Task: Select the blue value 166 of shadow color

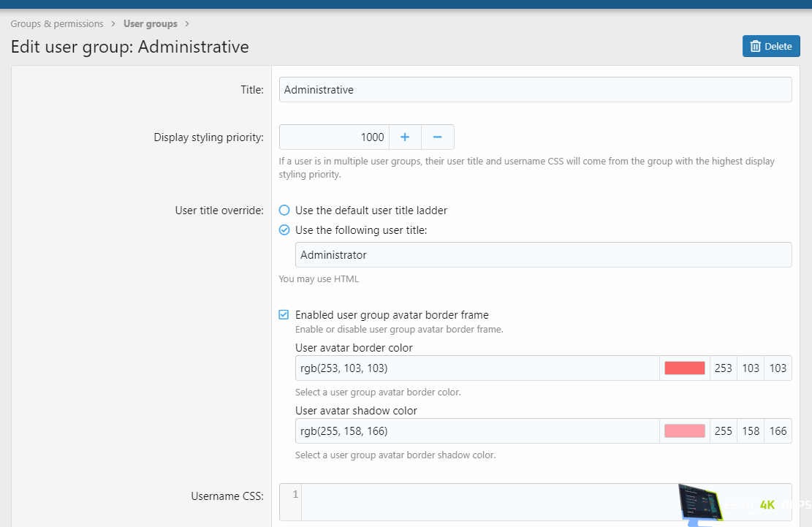Action: pos(778,431)
